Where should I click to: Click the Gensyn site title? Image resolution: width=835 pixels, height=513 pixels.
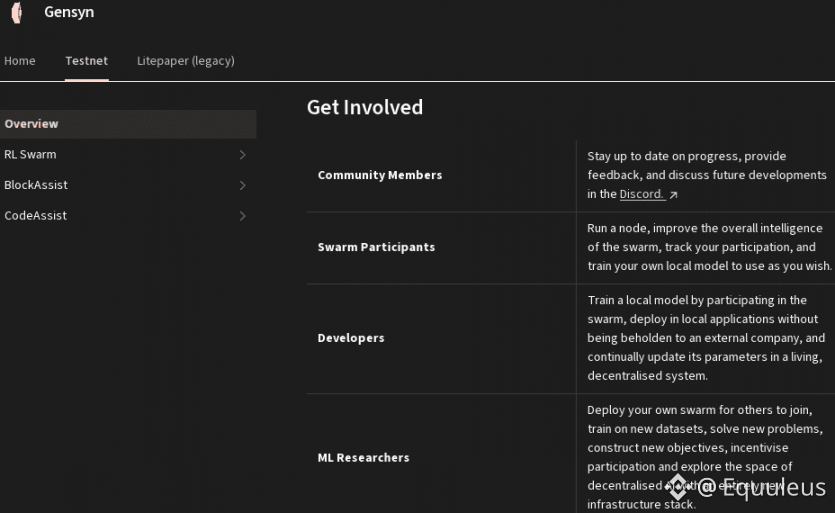(69, 13)
